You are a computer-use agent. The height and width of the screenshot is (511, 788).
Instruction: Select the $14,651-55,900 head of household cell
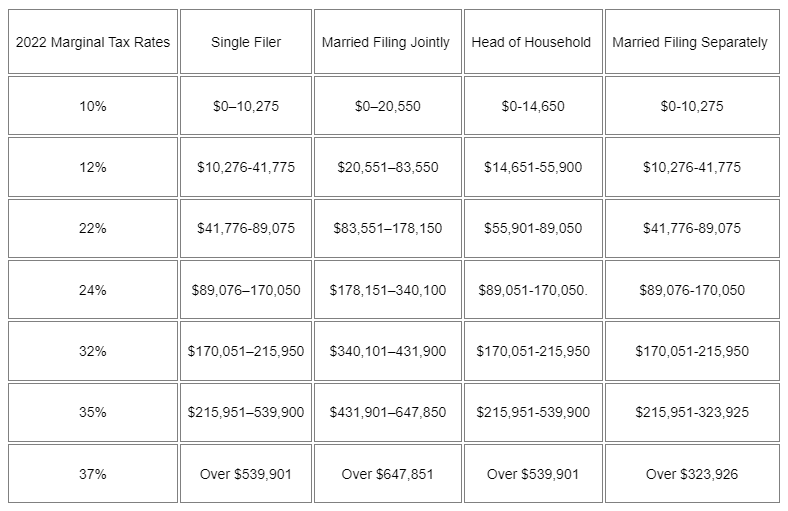point(532,167)
